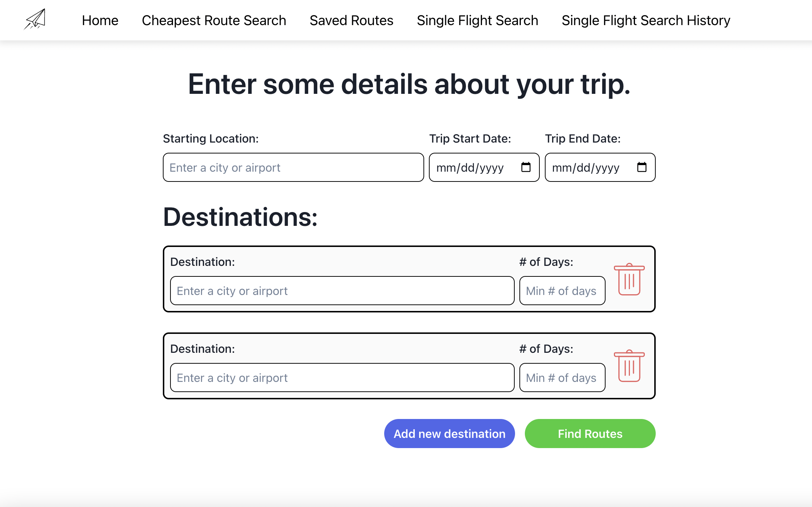
Task: Click the Destinations section heading
Action: pyautogui.click(x=240, y=217)
